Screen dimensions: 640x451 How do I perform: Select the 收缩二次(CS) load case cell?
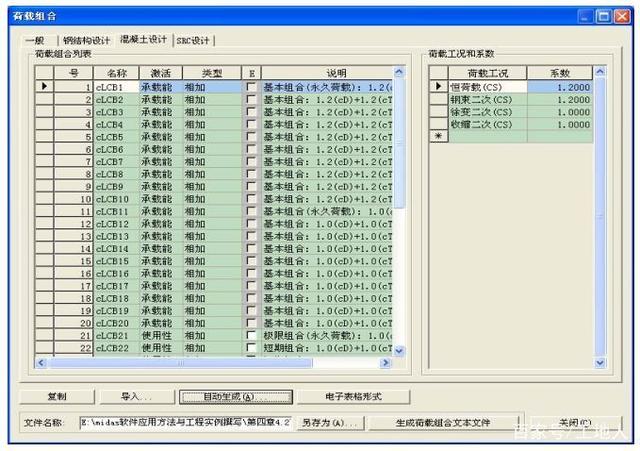coord(488,124)
